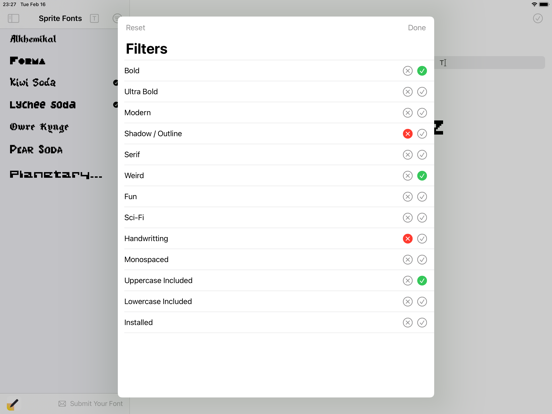Screen dimensions: 552x414
Task: Open the paintbrush icon at bottom left
Action: pos(12,404)
